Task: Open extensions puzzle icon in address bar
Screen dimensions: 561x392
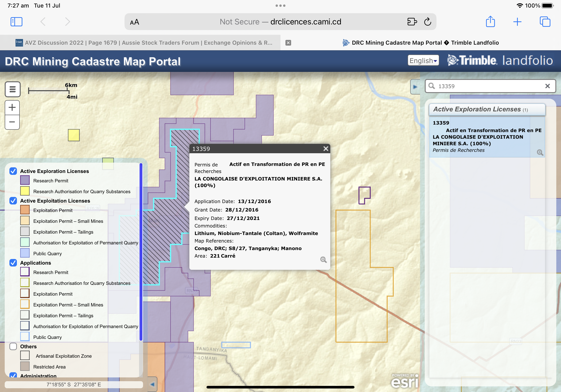Action: point(412,22)
